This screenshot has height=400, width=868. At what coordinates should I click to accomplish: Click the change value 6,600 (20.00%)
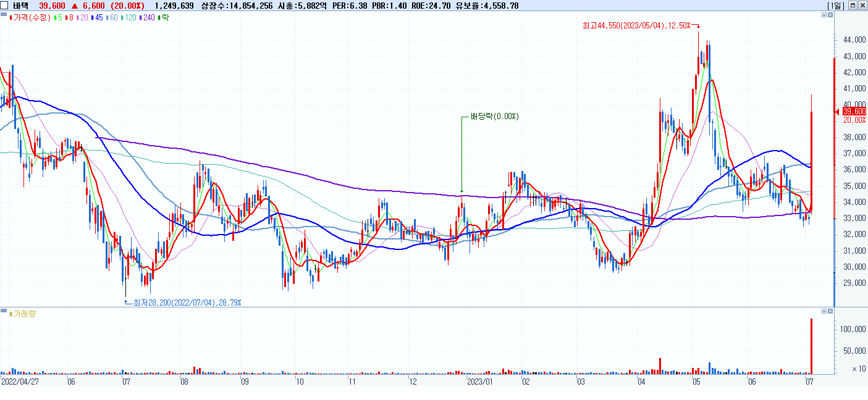click(x=112, y=6)
